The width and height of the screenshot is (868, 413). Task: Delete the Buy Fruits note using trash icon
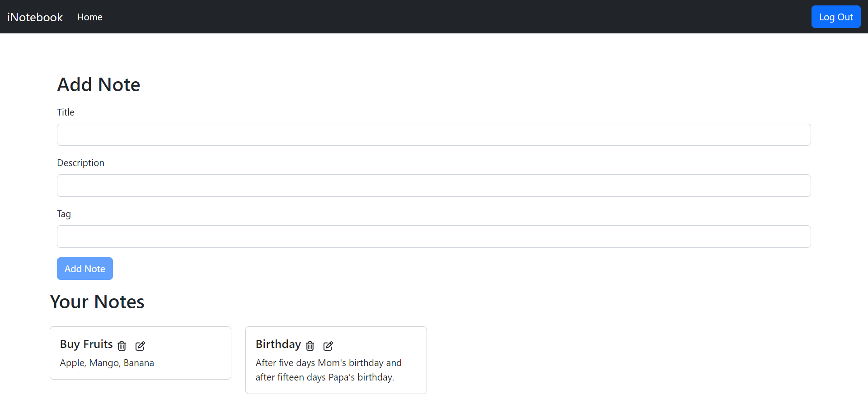(x=122, y=346)
